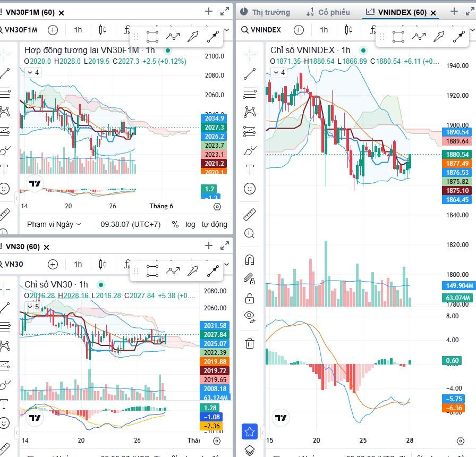Close the VNINDEX (60) tab
This screenshot has height=457, width=476.
433,13
